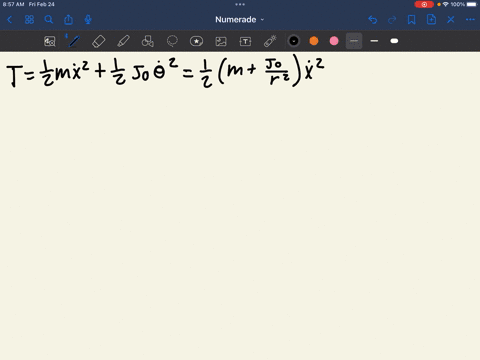
Task: Select the Shapes tool
Action: pos(148,41)
